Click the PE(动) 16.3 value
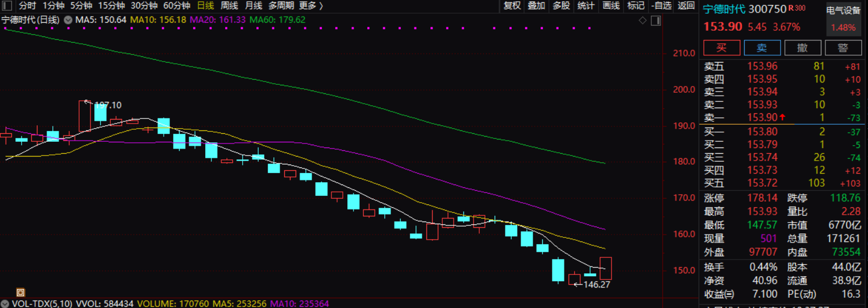Viewport: 868px width, 308px height. point(852,294)
